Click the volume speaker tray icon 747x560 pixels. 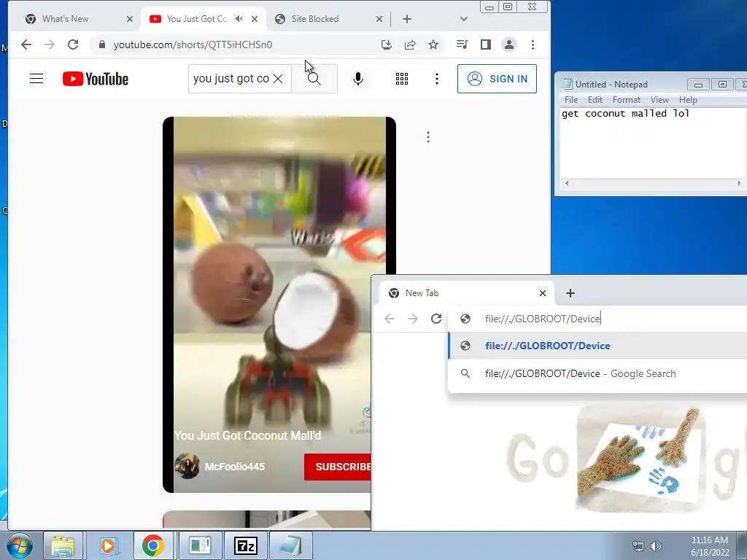(x=656, y=546)
